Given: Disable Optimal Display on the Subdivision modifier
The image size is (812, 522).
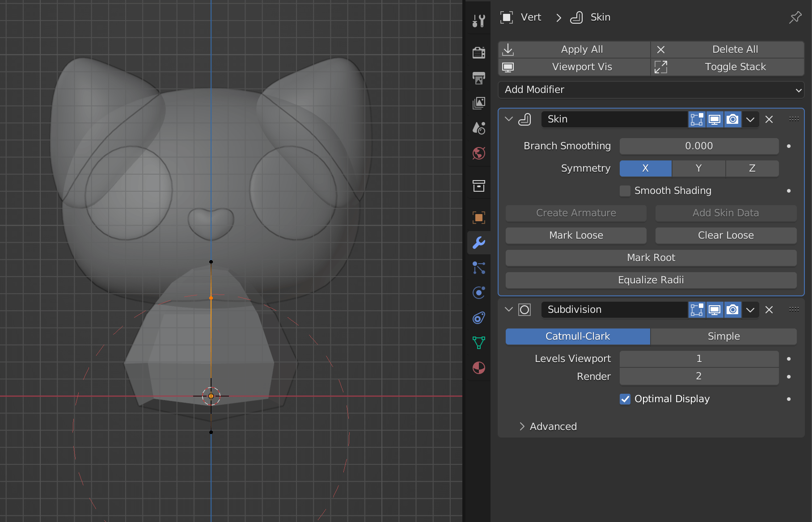Looking at the screenshot, I should (625, 399).
